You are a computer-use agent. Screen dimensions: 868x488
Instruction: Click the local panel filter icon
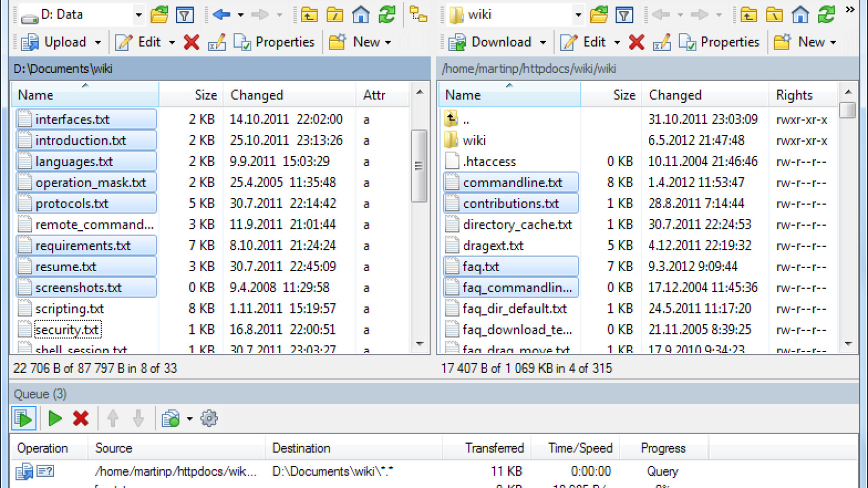click(x=184, y=15)
